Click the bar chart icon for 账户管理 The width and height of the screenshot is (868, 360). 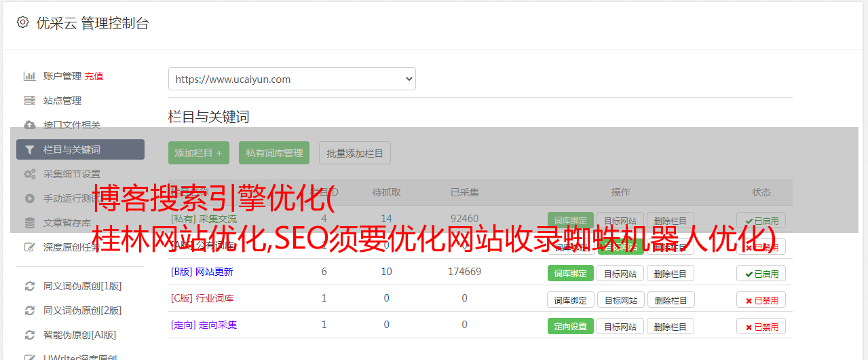[x=29, y=76]
